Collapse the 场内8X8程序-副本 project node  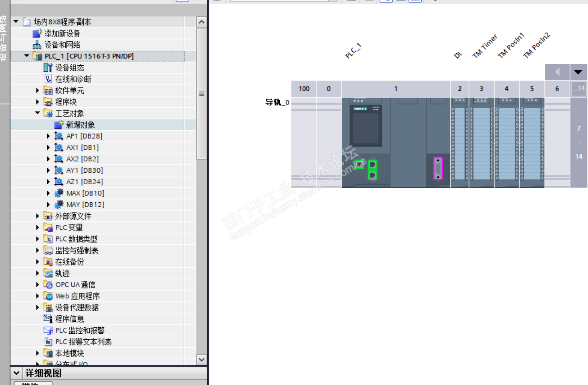point(16,22)
